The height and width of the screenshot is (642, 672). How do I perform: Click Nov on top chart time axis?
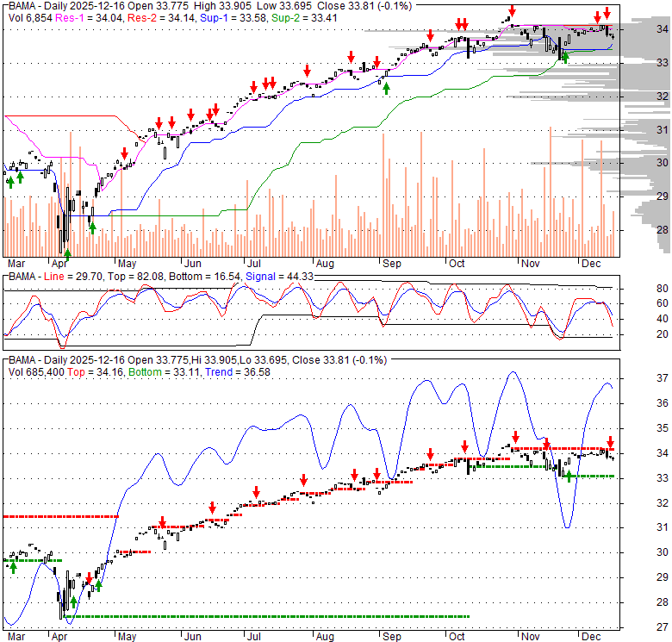pyautogui.click(x=530, y=264)
